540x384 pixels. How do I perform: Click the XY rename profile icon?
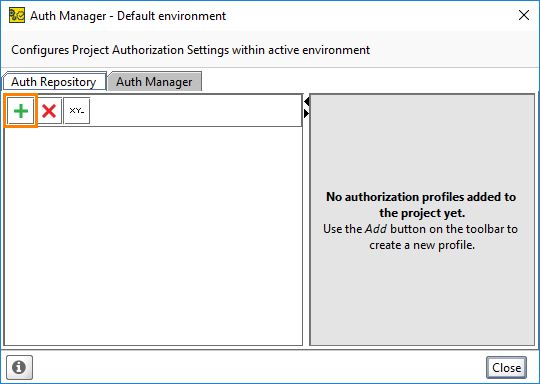pos(77,111)
